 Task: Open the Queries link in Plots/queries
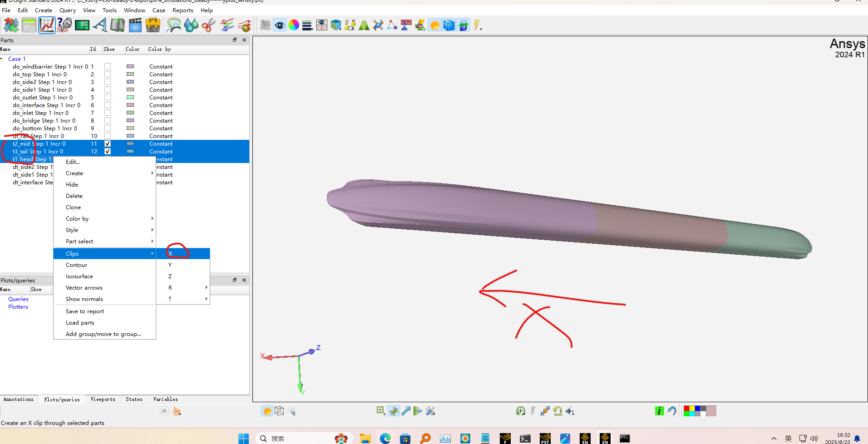(18, 299)
